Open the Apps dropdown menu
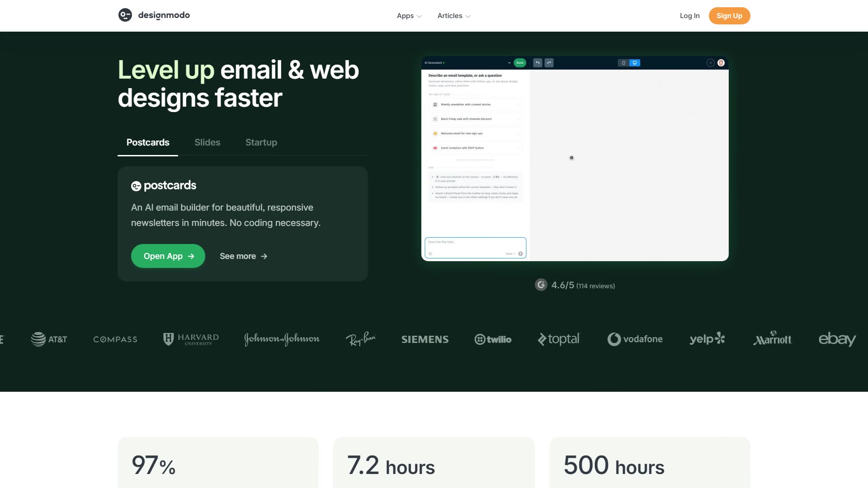This screenshot has width=868, height=488. (x=409, y=16)
